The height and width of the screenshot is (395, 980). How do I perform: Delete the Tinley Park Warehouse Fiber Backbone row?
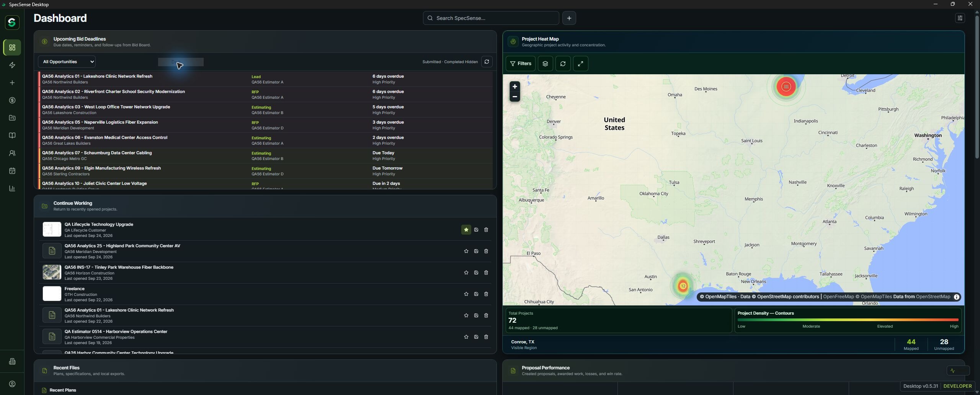coord(486,273)
